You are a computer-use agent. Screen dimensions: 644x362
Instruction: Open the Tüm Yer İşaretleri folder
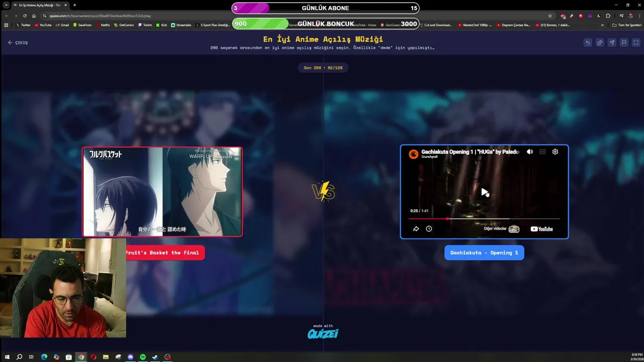(x=627, y=25)
